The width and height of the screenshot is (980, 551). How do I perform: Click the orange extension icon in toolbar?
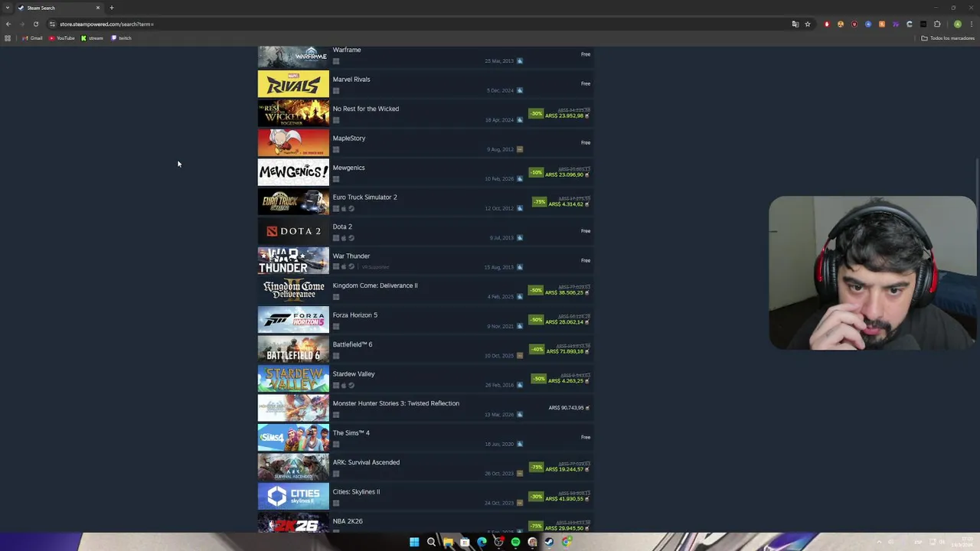882,24
